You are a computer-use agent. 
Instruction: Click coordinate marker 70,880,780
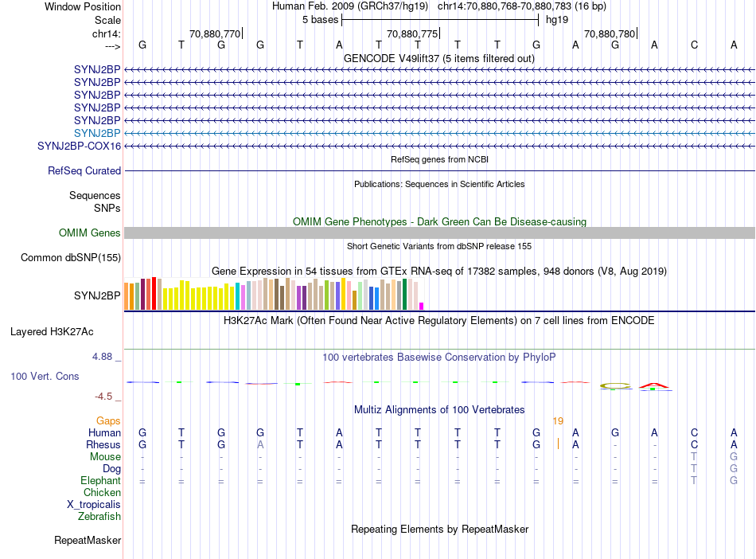tap(610, 33)
